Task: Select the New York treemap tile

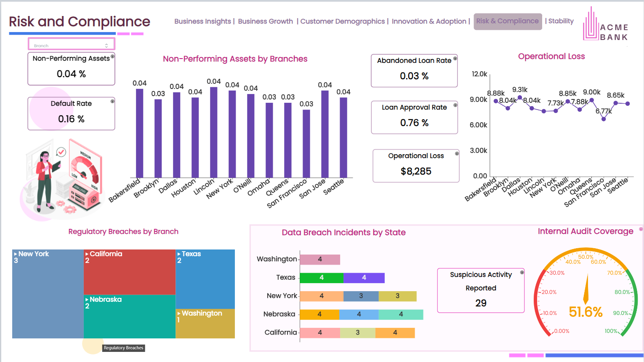Action: pyautogui.click(x=48, y=294)
